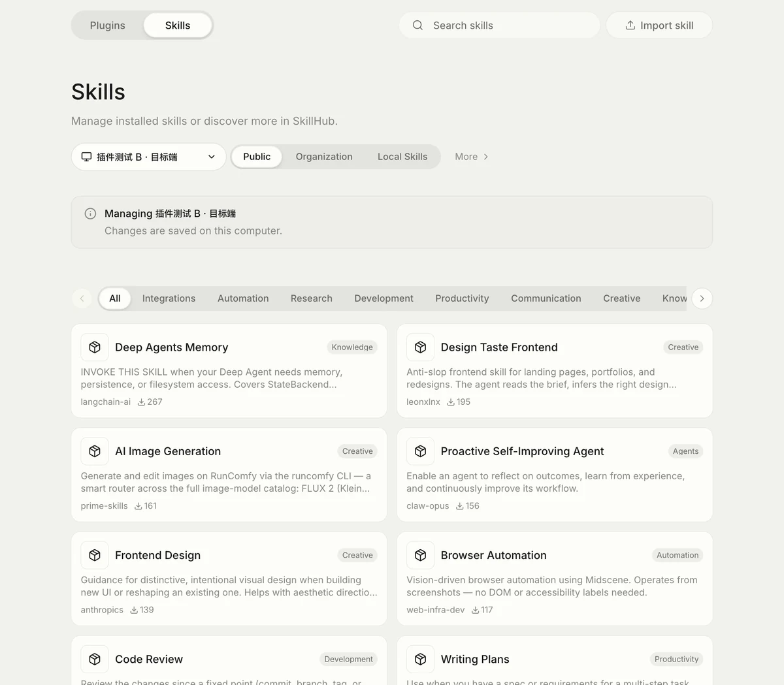Image resolution: width=784 pixels, height=685 pixels.
Task: Open the Proactive Self-Improving Agent title
Action: (523, 451)
